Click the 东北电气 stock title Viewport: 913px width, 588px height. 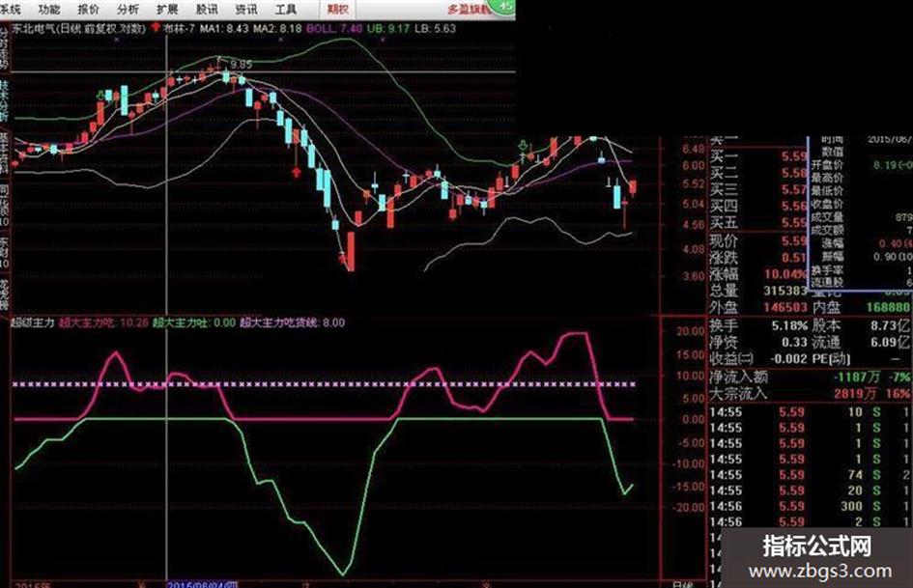pos(78,28)
